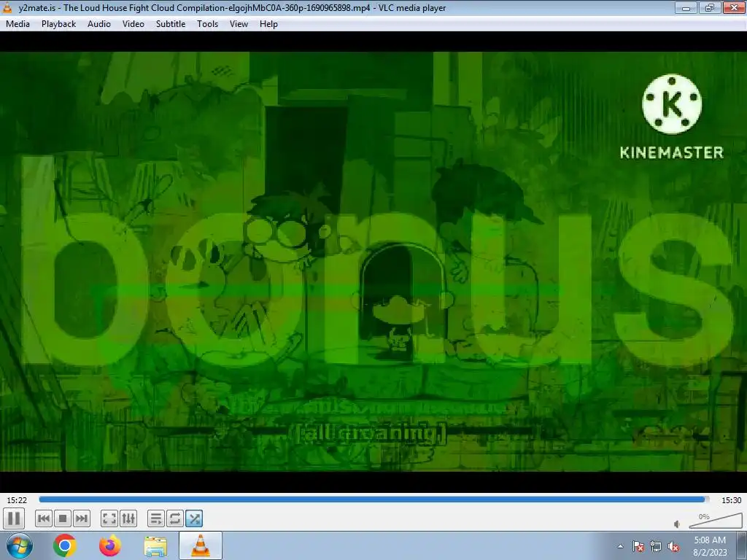The height and width of the screenshot is (560, 747).
Task: Close the VLC media player window
Action: pyautogui.click(x=734, y=7)
